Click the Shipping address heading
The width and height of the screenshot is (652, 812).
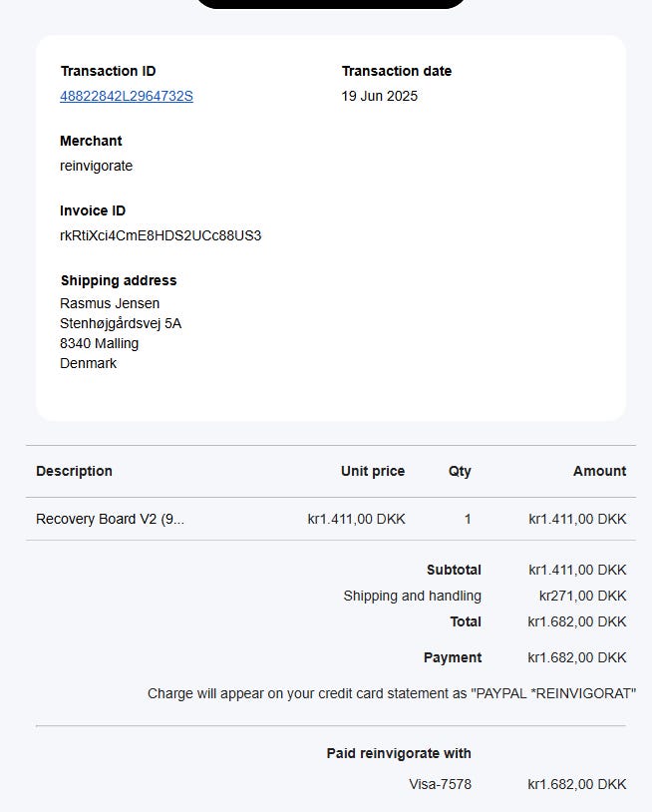coord(119,280)
